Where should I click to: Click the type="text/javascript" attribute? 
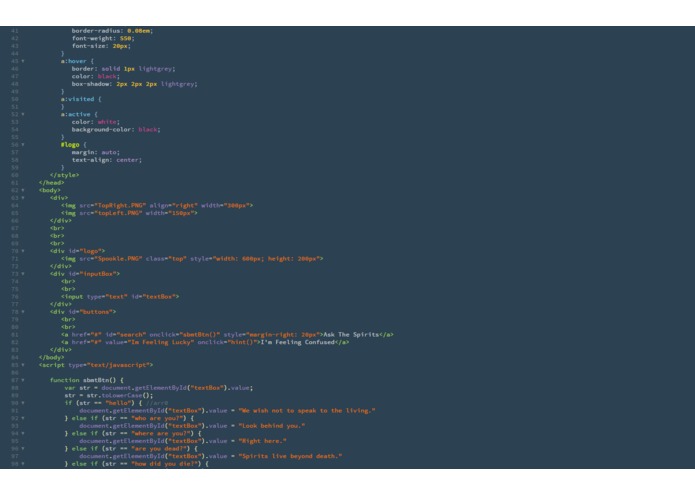click(109, 365)
